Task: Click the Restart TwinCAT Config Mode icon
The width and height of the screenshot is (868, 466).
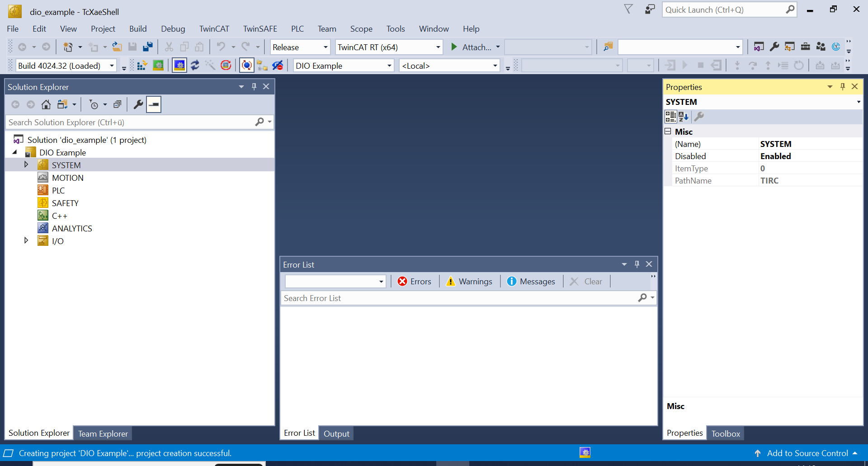Action: tap(179, 66)
